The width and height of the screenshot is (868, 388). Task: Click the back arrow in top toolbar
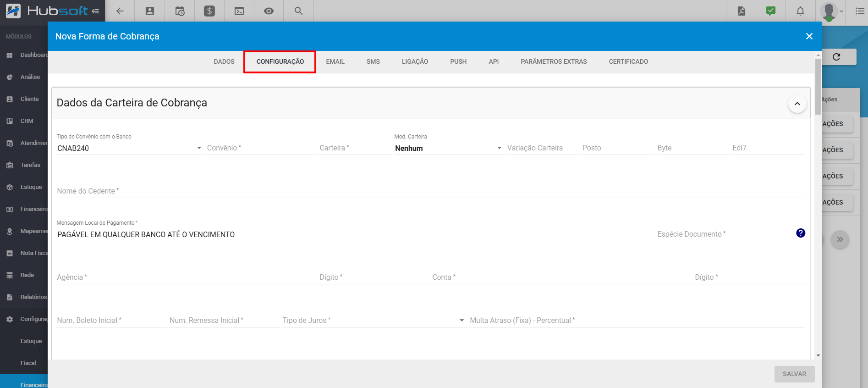point(120,11)
